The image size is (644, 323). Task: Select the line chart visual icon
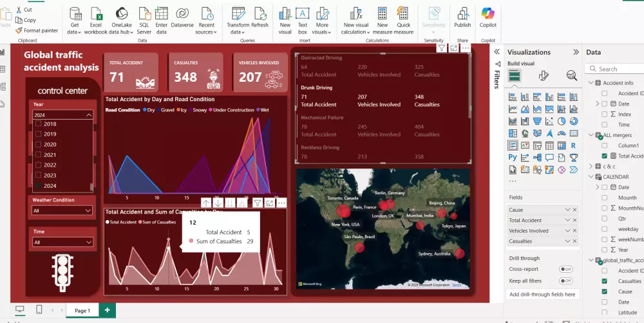513,109
